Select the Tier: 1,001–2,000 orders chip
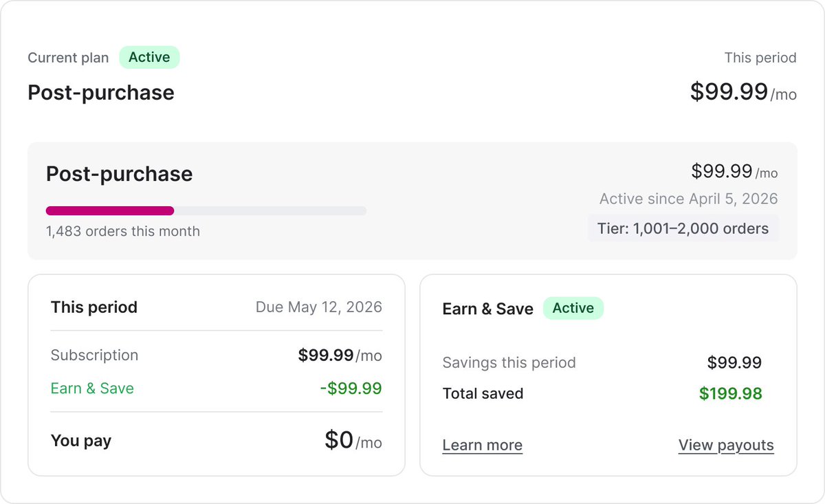Screen dimensions: 825x504 [x=683, y=228]
